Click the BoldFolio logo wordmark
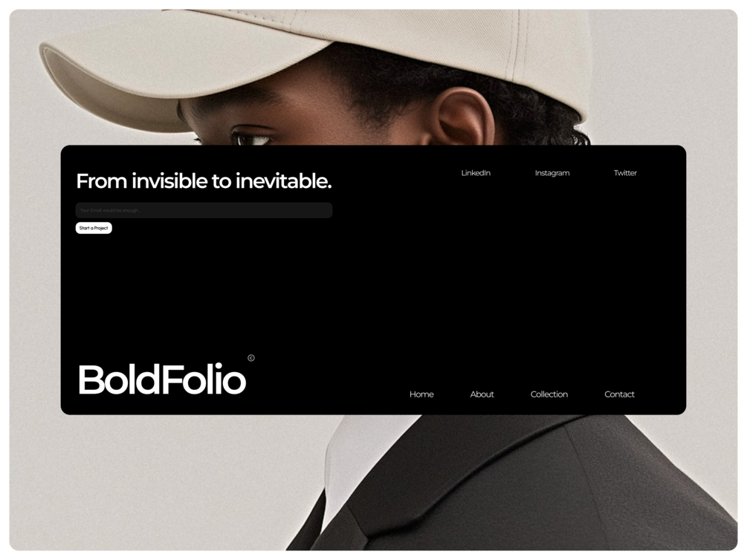The image size is (747, 560). coord(163,380)
